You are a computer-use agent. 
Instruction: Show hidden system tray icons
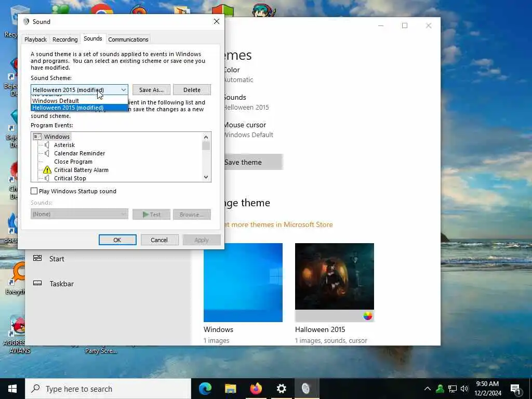pyautogui.click(x=428, y=389)
